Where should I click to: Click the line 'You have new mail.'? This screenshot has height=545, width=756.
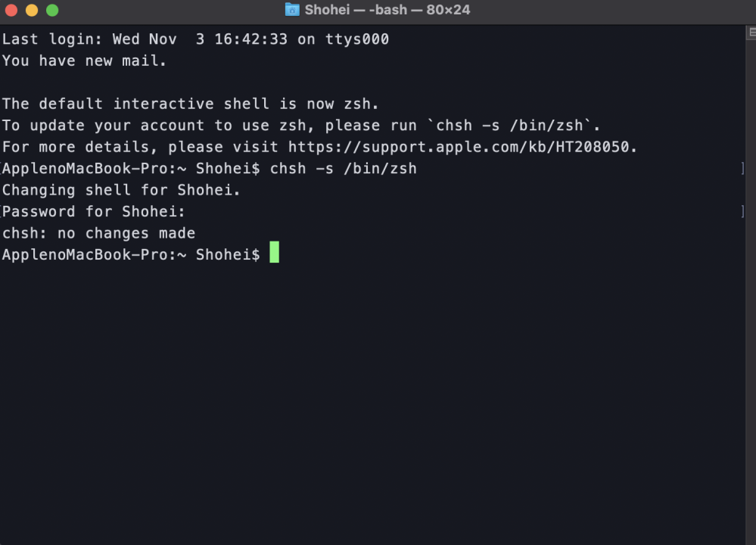[82, 61]
